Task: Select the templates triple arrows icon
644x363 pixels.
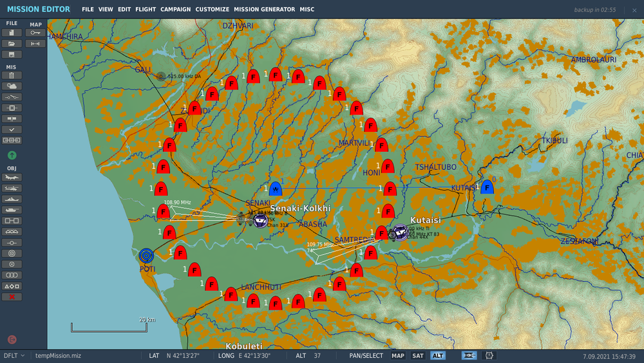Action: click(x=12, y=232)
